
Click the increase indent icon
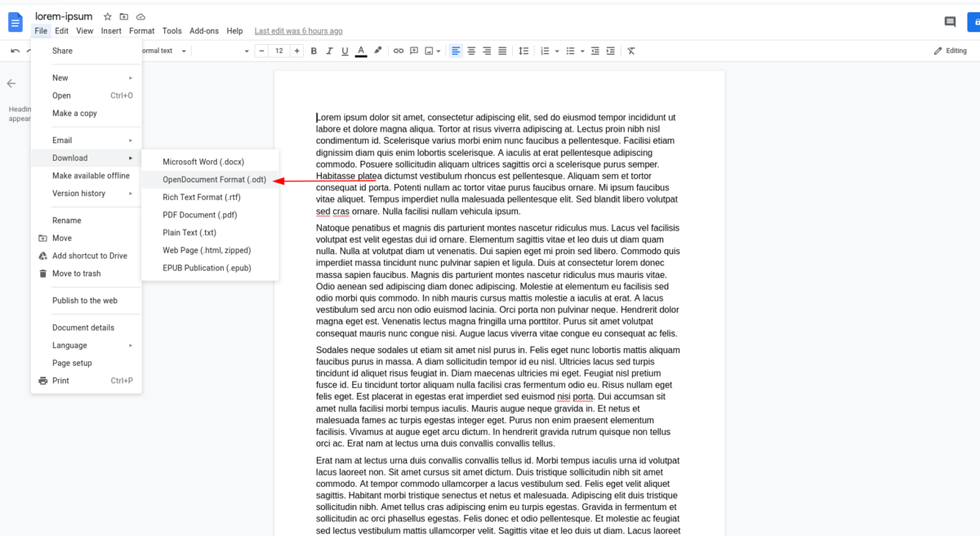pyautogui.click(x=610, y=51)
